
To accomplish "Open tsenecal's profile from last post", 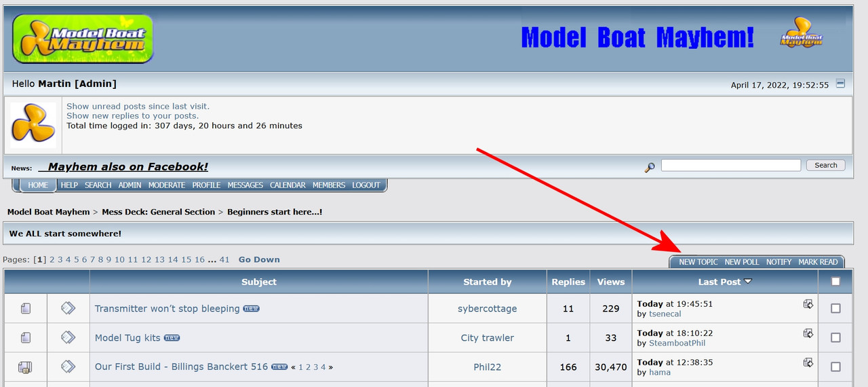I will click(665, 314).
